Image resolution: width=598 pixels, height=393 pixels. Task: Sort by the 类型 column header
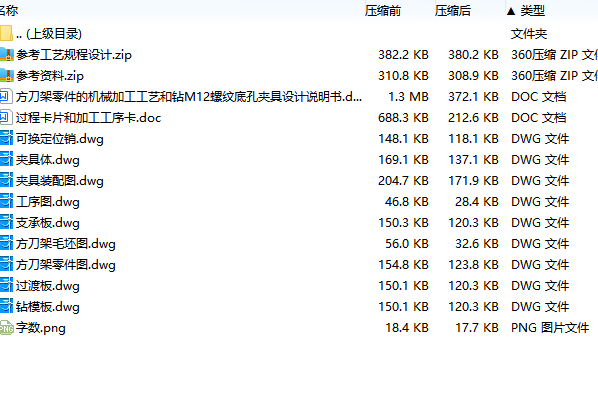coord(532,11)
